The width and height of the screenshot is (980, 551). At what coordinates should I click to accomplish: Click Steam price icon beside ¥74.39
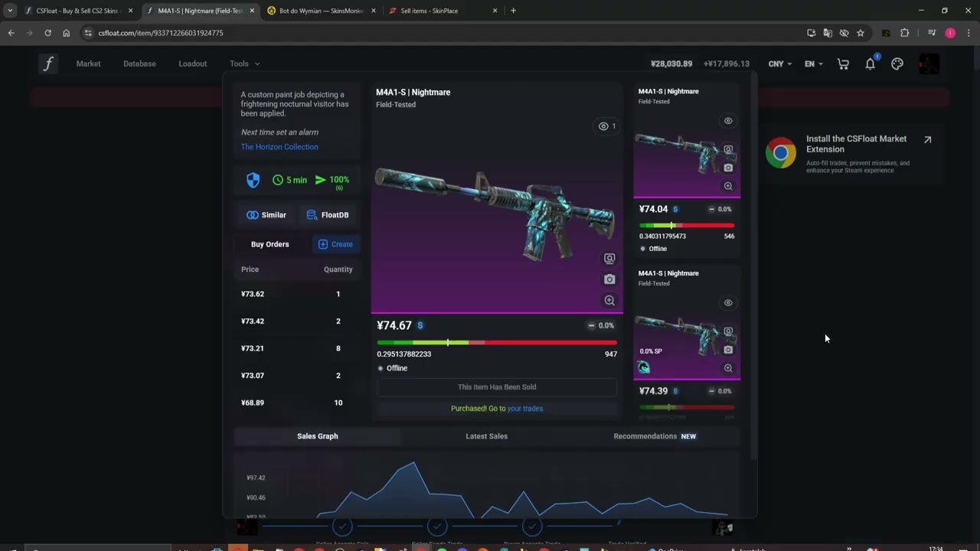[675, 391]
